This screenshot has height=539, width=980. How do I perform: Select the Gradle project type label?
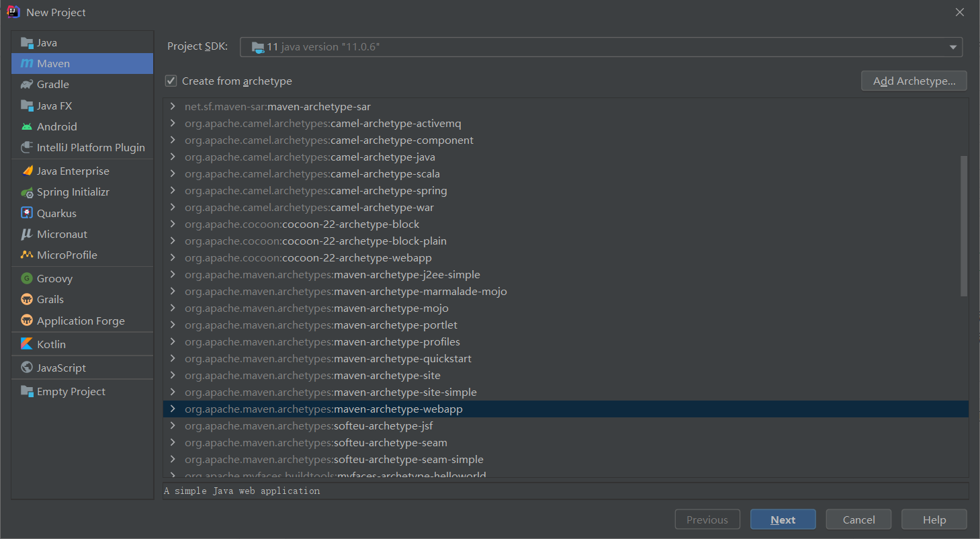click(53, 84)
